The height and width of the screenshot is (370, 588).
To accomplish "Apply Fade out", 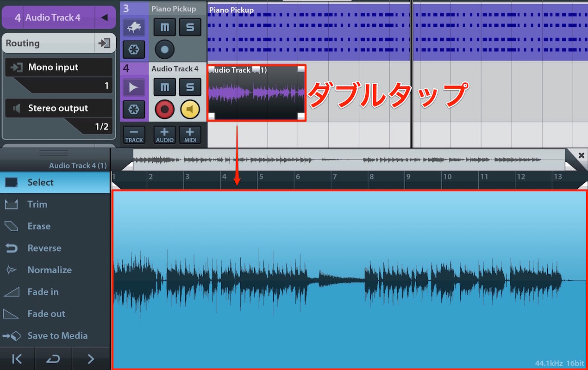I will pyautogui.click(x=55, y=314).
